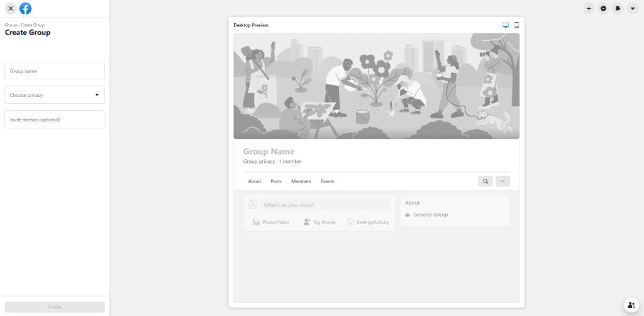644x316 pixels.
Task: Click the General Group entry
Action: (426, 215)
